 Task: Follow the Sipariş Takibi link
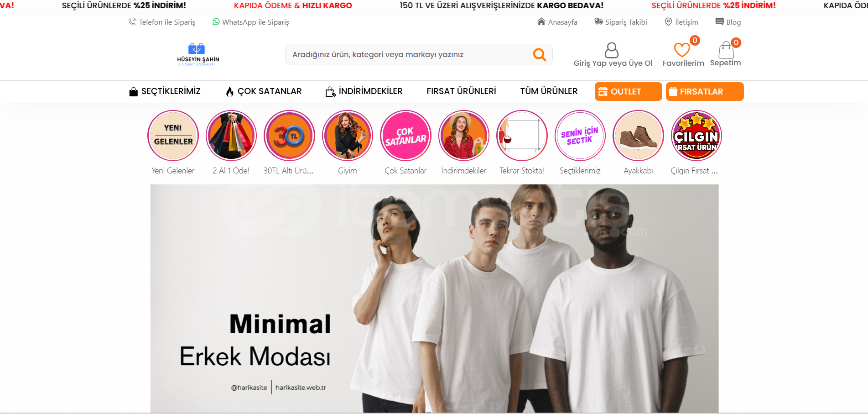click(621, 22)
